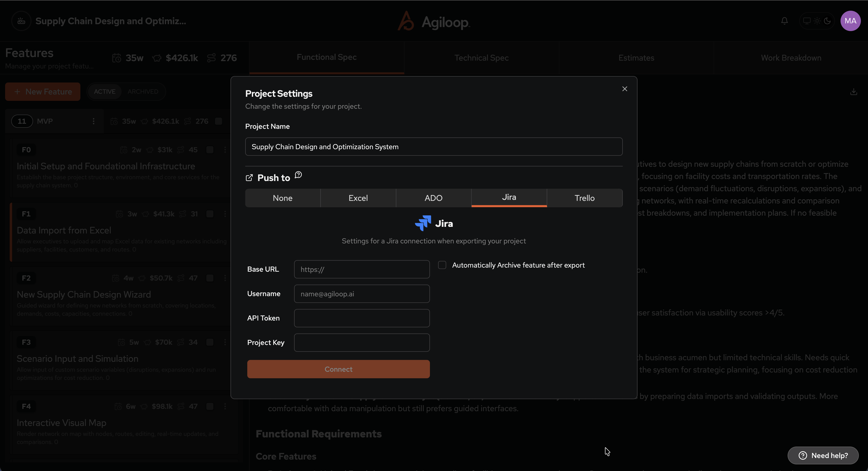
Task: Check the F1 Data Import checkbox
Action: [210, 214]
